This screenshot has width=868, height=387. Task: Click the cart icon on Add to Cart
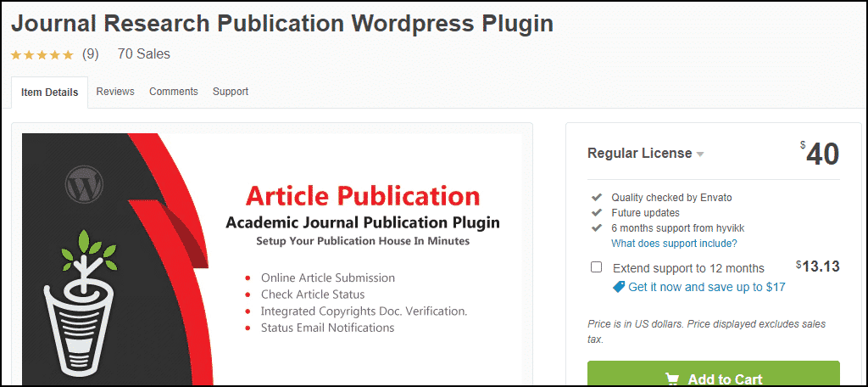672,379
